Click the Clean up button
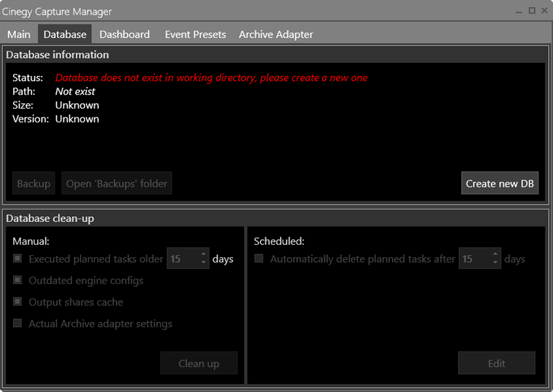 click(199, 363)
